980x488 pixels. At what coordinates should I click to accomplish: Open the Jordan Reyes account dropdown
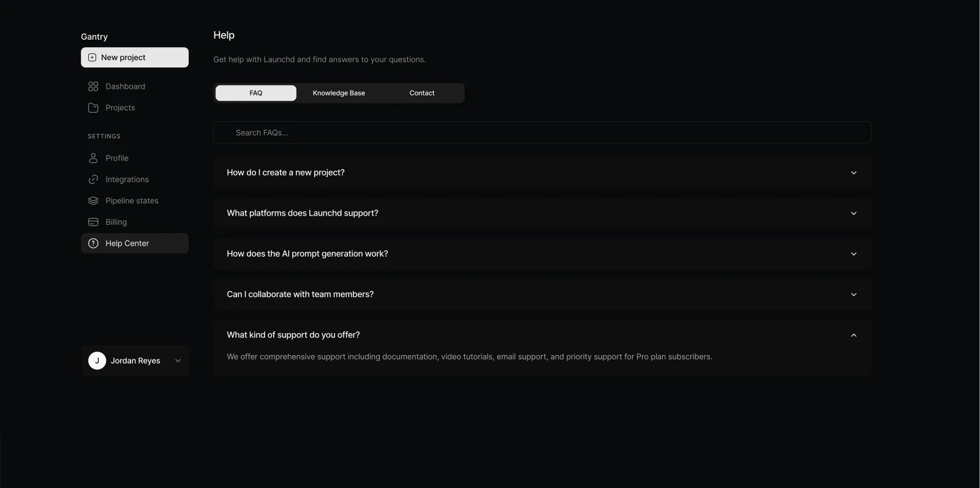pyautogui.click(x=178, y=361)
